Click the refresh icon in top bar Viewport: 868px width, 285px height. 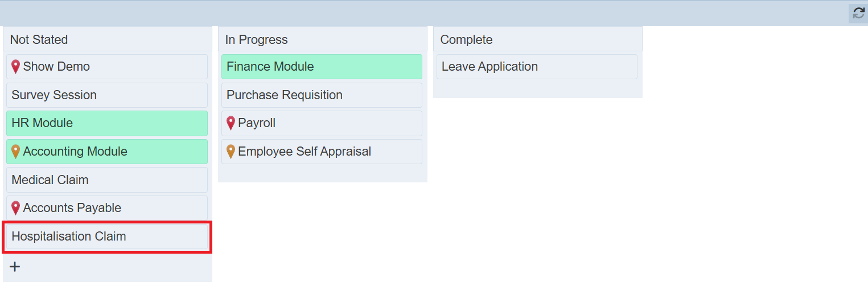click(x=858, y=13)
